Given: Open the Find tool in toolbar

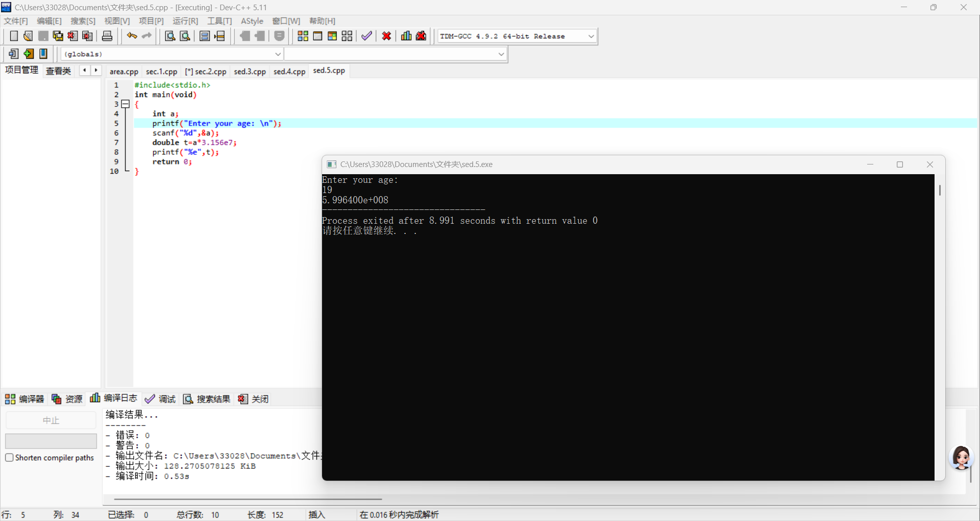Looking at the screenshot, I should coord(170,36).
